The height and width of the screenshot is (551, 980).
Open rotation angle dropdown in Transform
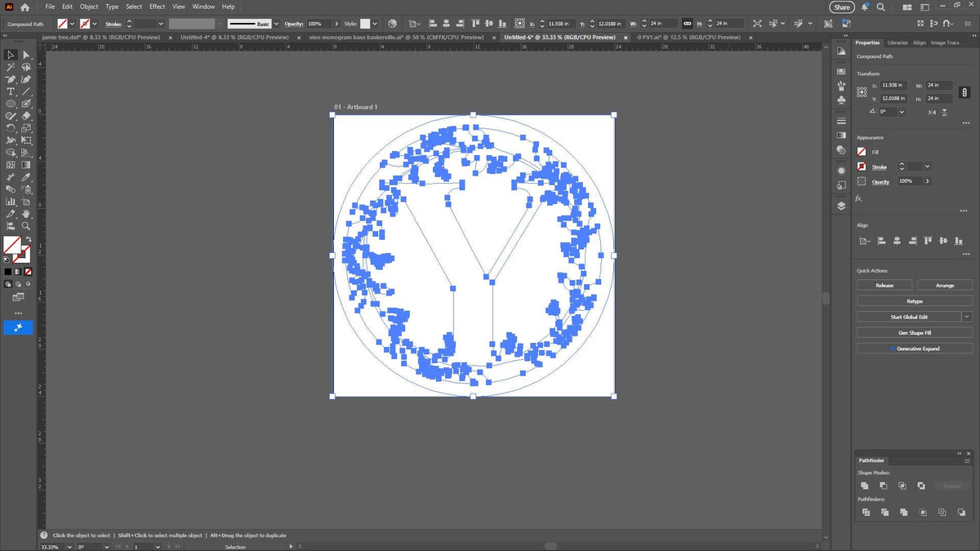[x=902, y=112]
